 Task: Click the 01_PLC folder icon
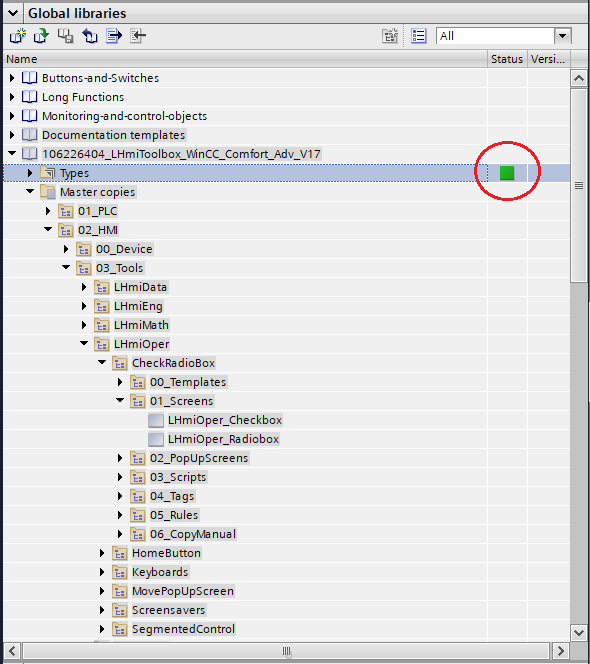66,211
